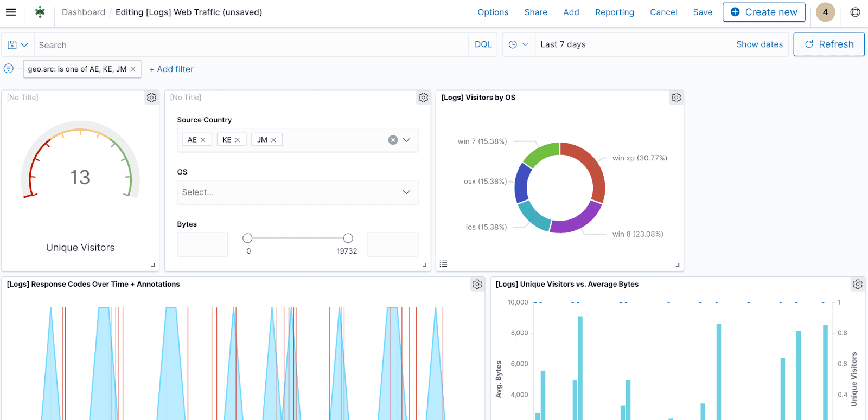
Task: Open gear options on Visitors by OS panel
Action: (x=676, y=98)
